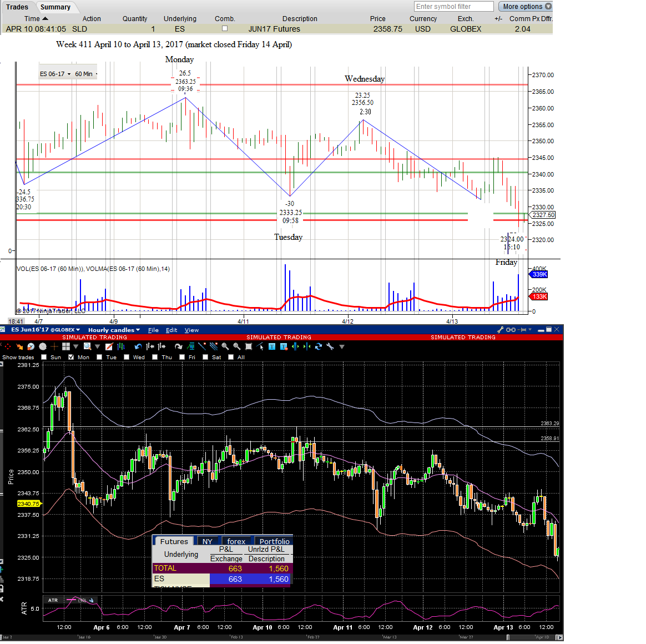The image size is (646, 644).
Task: Open the File menu
Action: click(153, 330)
